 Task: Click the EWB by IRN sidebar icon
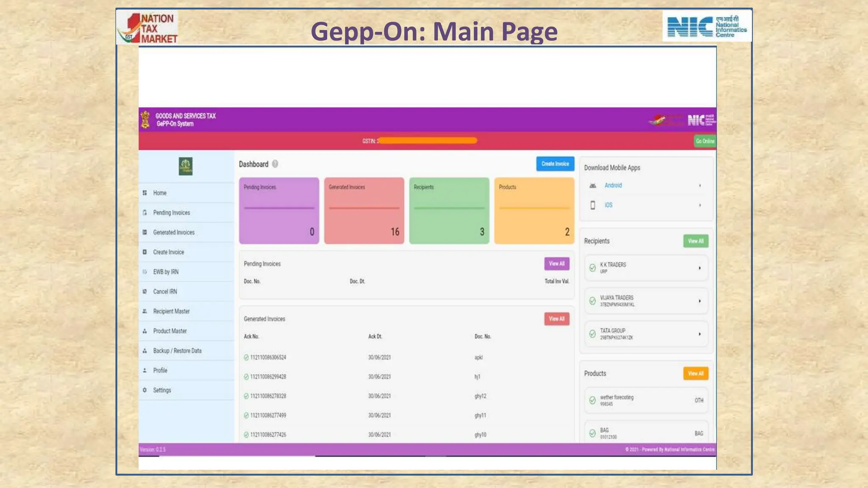(145, 272)
